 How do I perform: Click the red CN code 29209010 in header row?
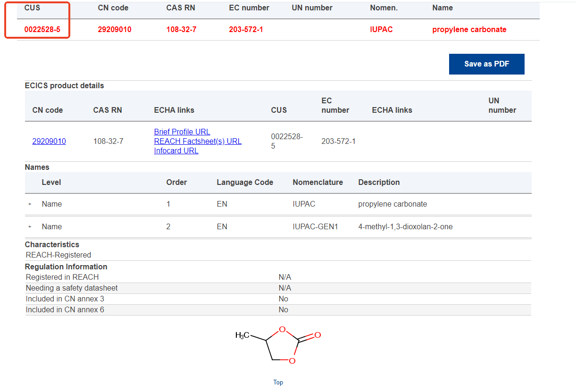(115, 30)
